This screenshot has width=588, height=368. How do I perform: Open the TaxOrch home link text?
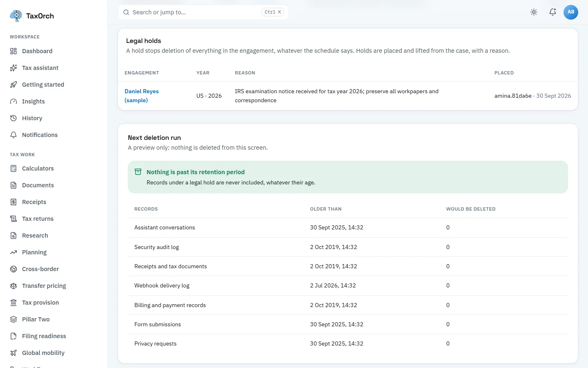tap(40, 16)
